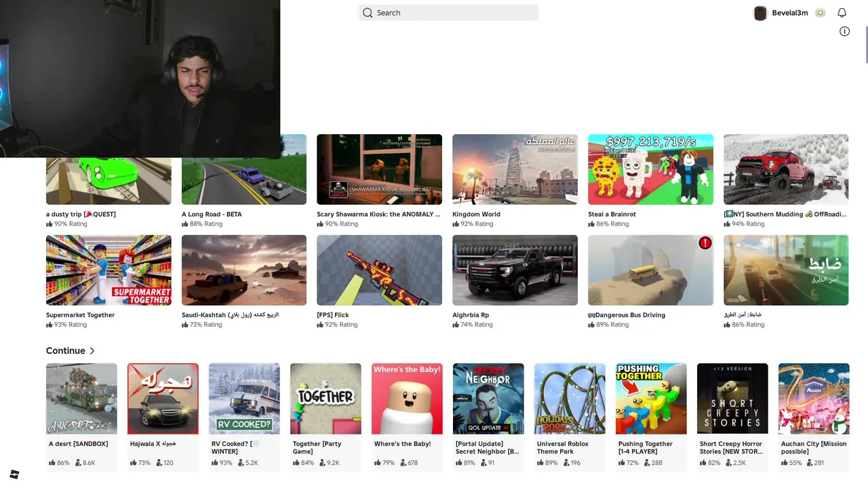This screenshot has height=488, width=868.
Task: Open Bevelal3m profile name link
Action: pyautogui.click(x=789, y=13)
